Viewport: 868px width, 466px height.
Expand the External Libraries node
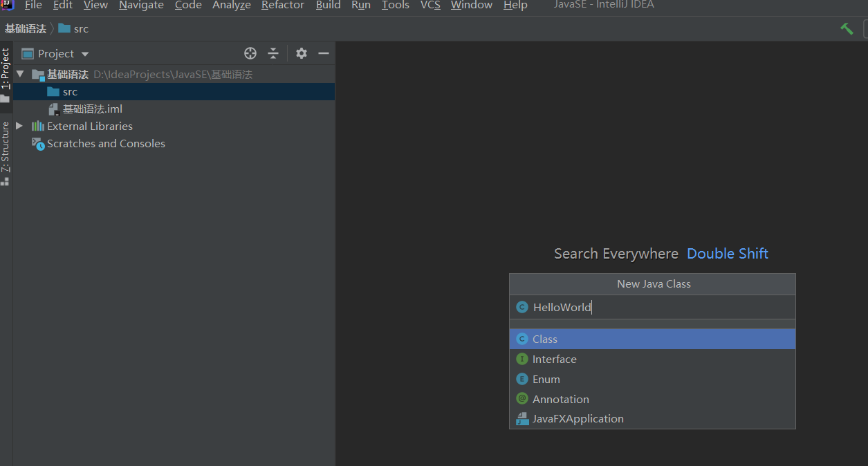(x=19, y=126)
